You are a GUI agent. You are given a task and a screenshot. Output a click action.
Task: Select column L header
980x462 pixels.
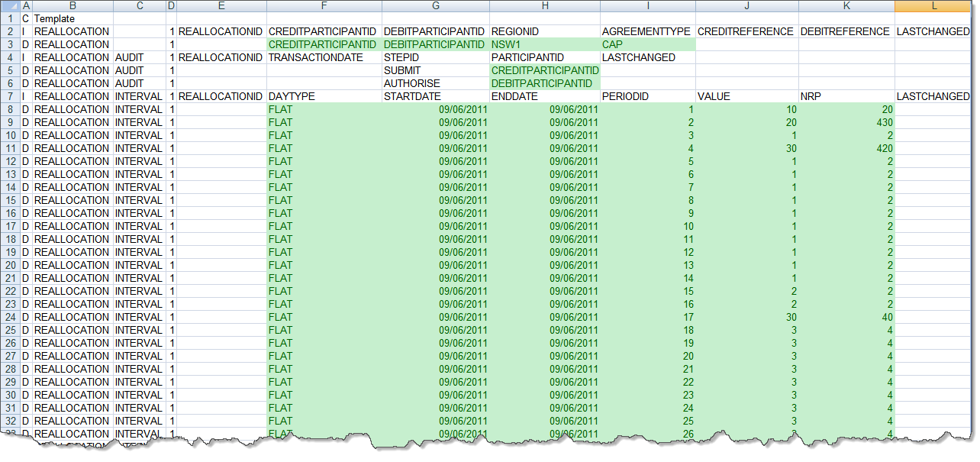[x=935, y=6]
